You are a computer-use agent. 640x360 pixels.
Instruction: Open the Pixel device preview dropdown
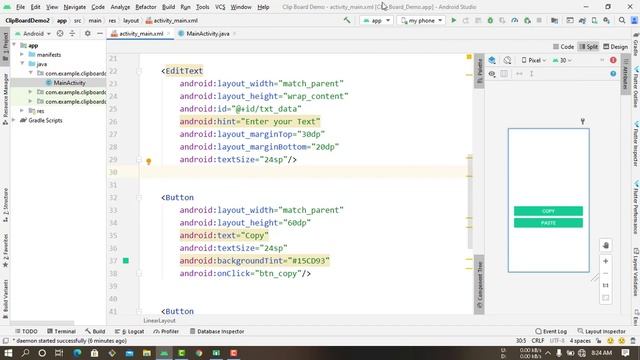click(533, 60)
